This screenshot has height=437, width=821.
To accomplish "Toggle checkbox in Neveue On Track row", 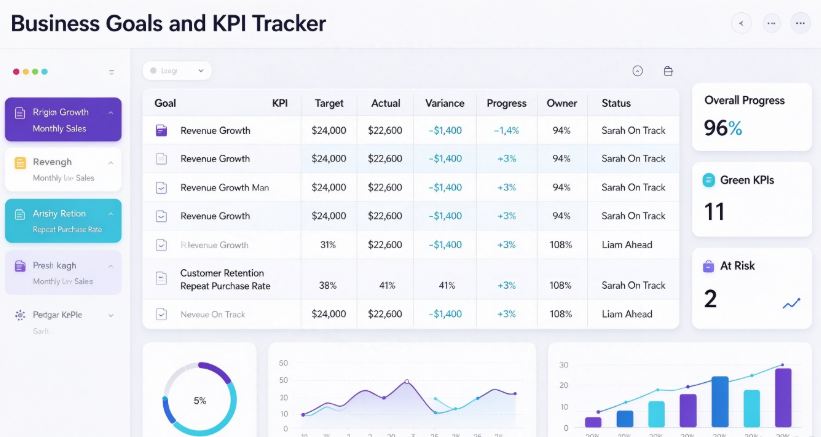I will coord(161,314).
